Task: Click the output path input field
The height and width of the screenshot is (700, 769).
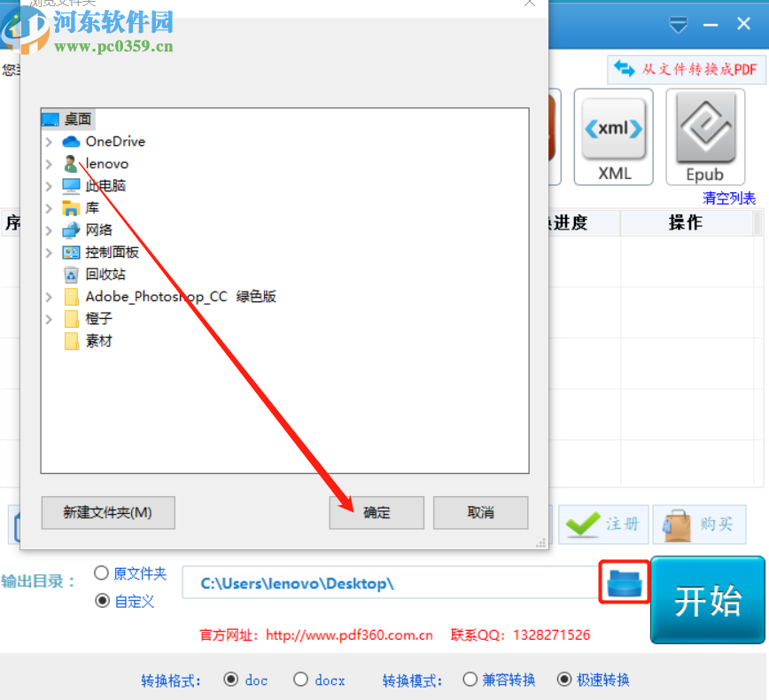Action: point(391,582)
